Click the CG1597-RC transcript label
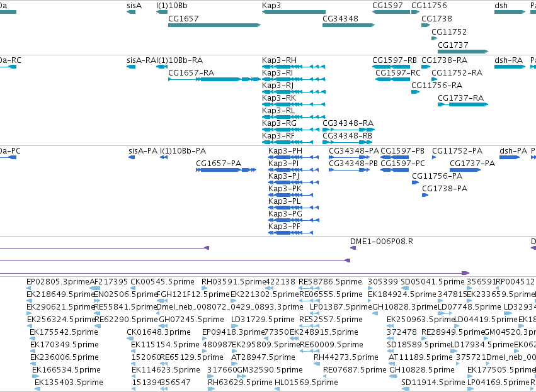 pos(398,73)
